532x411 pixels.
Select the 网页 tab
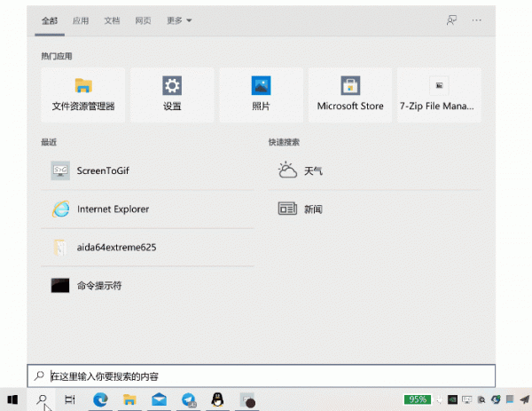pyautogui.click(x=143, y=20)
